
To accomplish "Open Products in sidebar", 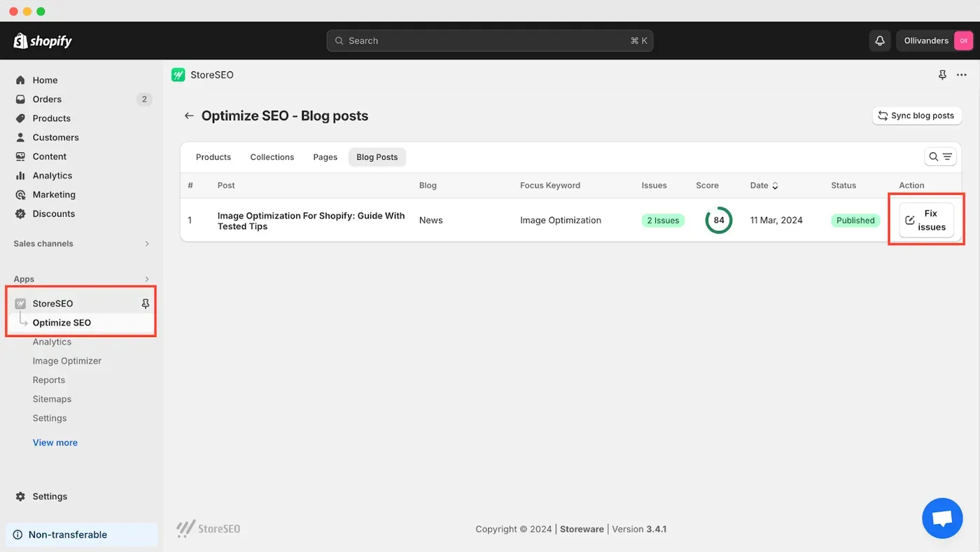I will [x=51, y=118].
